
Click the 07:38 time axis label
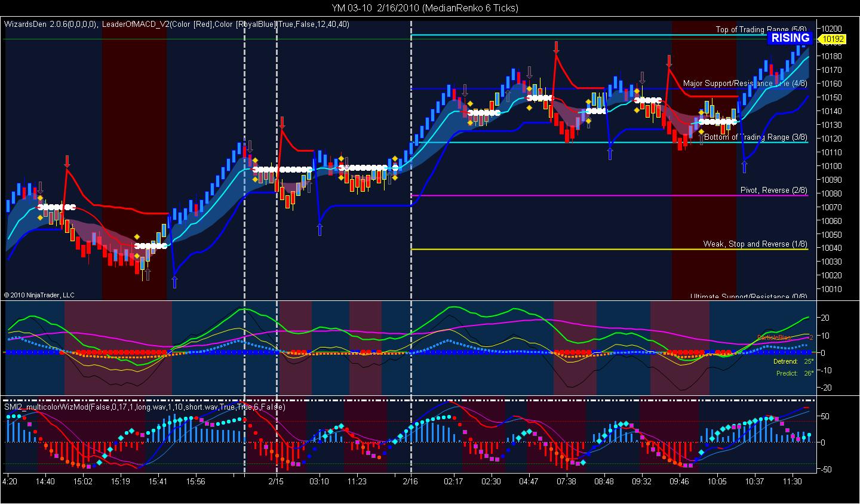tap(566, 481)
